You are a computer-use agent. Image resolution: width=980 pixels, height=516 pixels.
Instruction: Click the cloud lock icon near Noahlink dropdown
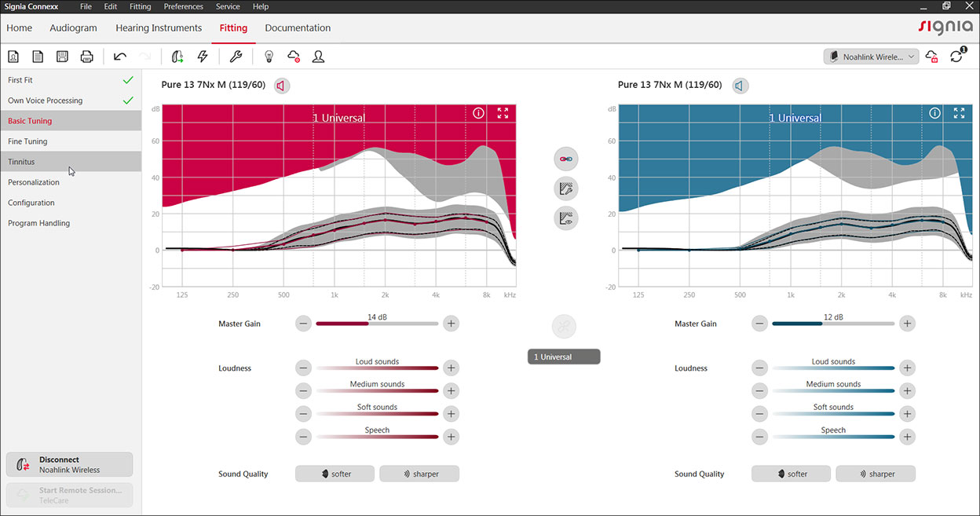[931, 57]
